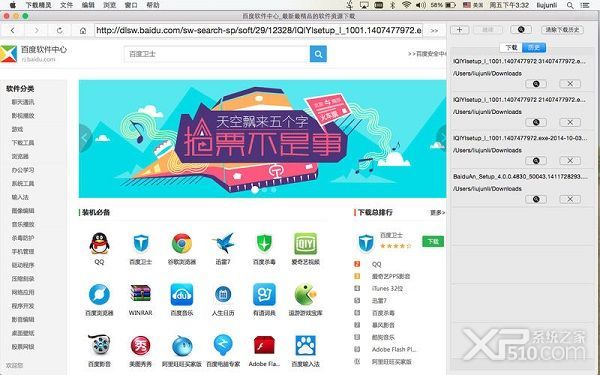Remove the first IQIYIsetup download entry
This screenshot has height=375, width=600.
point(570,84)
